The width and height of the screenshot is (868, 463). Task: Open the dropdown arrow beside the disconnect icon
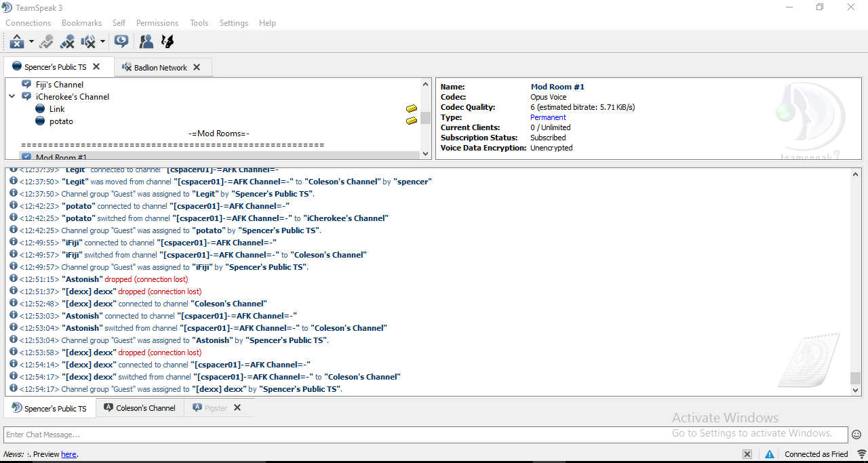pos(31,42)
